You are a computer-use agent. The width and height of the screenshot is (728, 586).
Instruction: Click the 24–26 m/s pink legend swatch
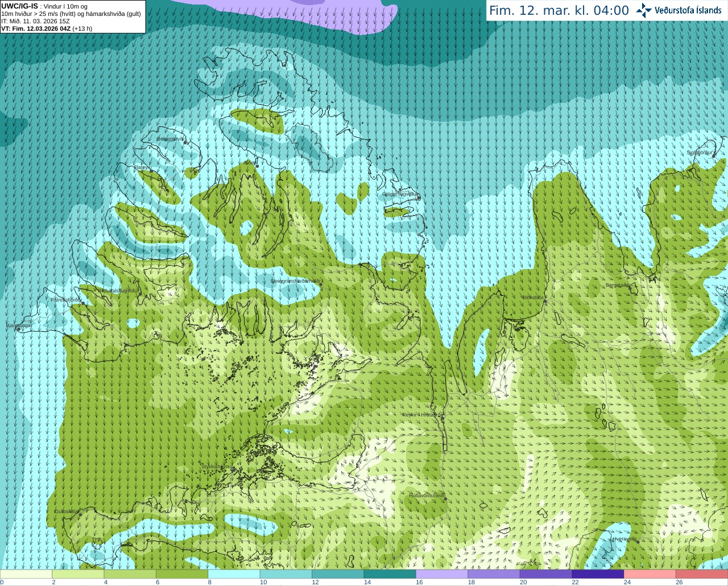(650, 574)
